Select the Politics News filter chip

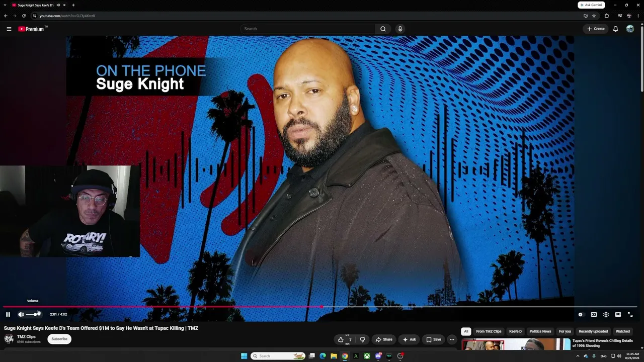(x=540, y=331)
